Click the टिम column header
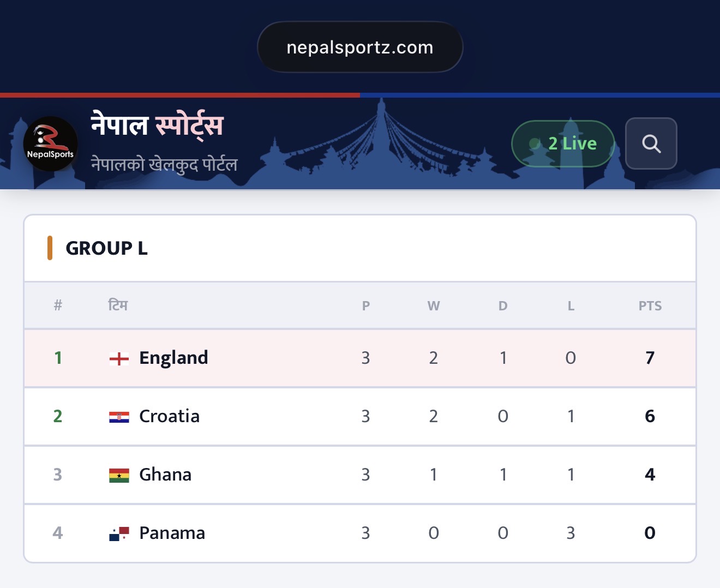 click(x=118, y=305)
